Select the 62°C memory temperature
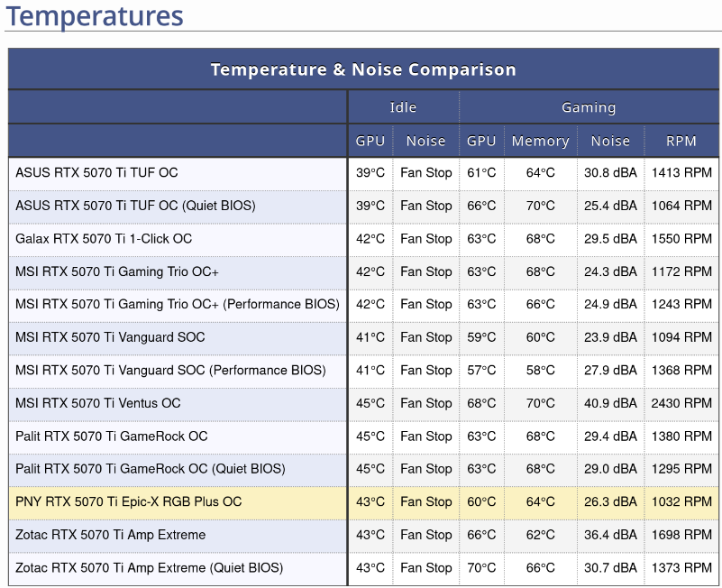The width and height of the screenshot is (722, 588). [x=541, y=535]
